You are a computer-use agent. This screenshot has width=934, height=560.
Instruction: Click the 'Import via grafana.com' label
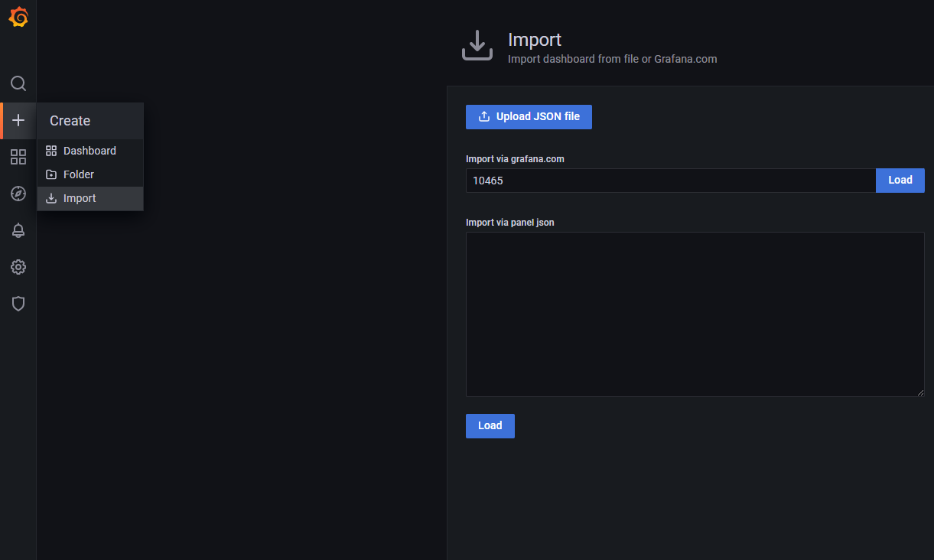tap(515, 159)
